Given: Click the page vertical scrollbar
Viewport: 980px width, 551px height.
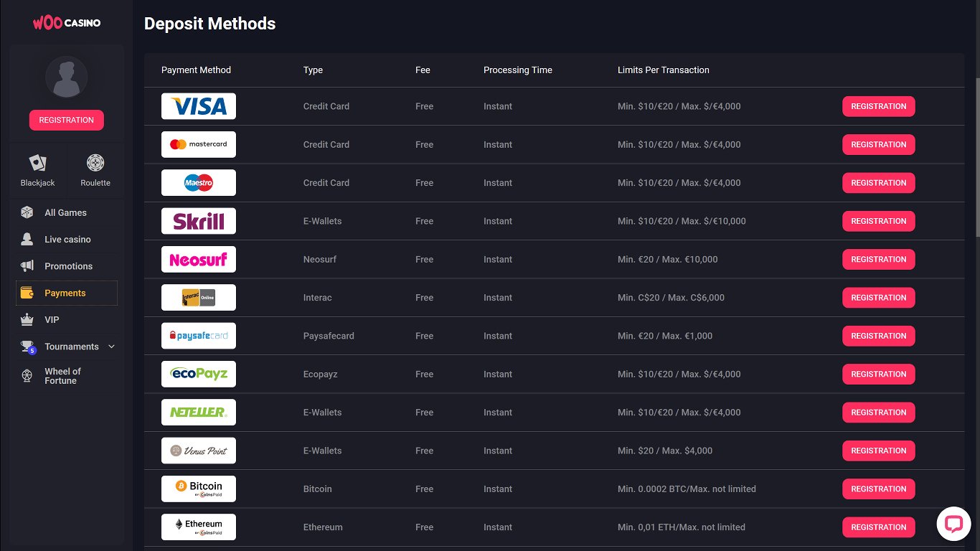Looking at the screenshot, I should pos(976,158).
